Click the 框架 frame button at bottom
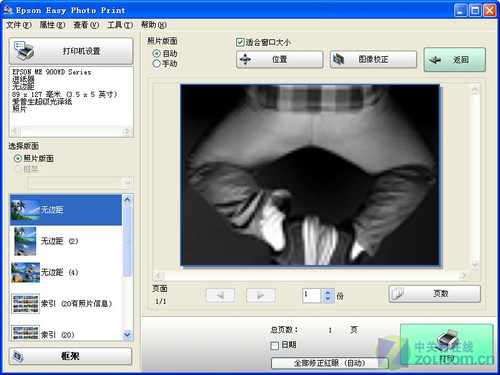This screenshot has height=375, width=500. pyautogui.click(x=70, y=356)
